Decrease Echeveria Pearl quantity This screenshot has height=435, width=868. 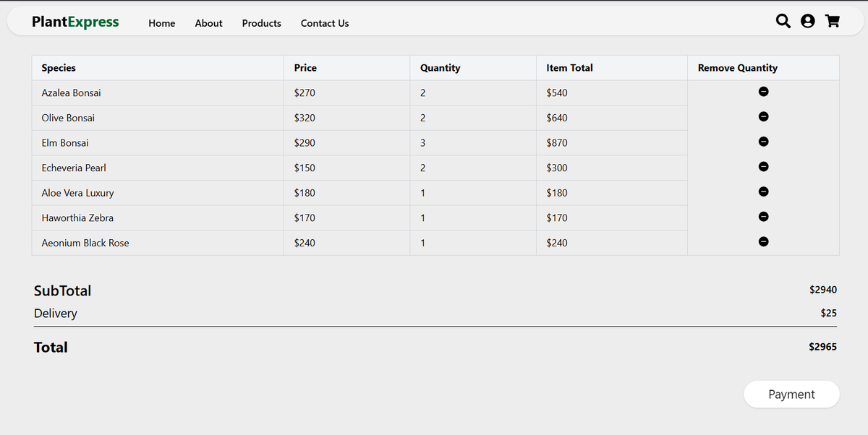pyautogui.click(x=763, y=166)
